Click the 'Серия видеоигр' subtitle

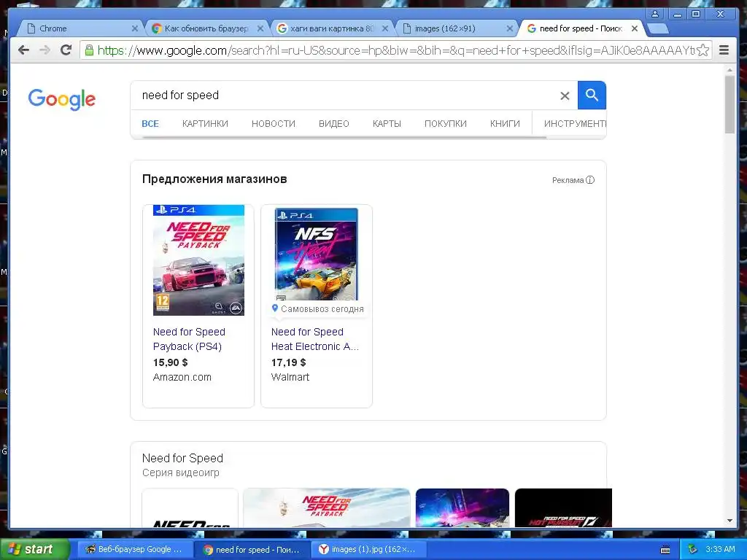coord(181,472)
